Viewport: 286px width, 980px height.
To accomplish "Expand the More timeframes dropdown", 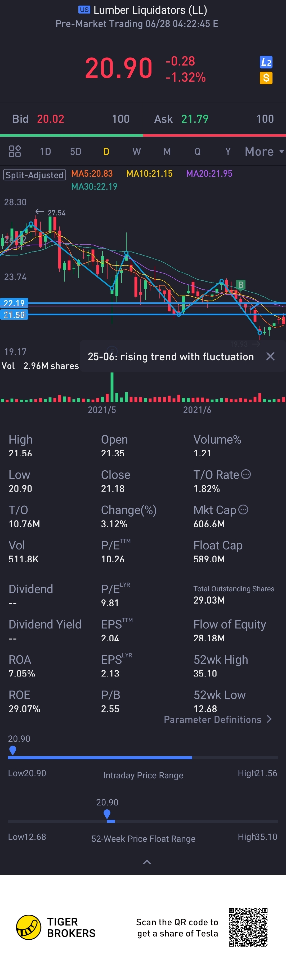I will [264, 151].
